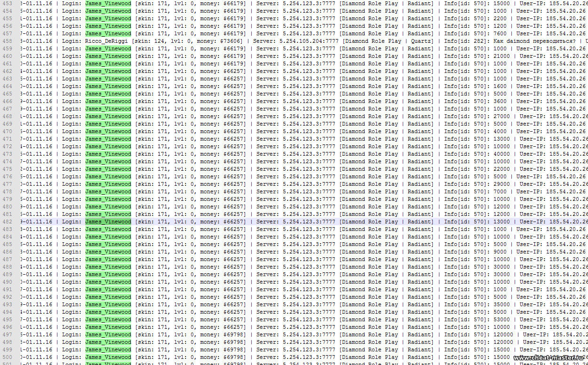Click 'skin: 171' on line 480
588x365 pixels.
tap(153, 206)
